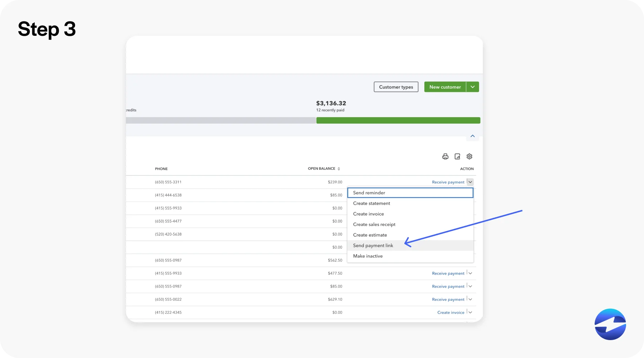Viewport: 644px width, 358px height.
Task: Open table settings gear icon
Action: pos(469,156)
